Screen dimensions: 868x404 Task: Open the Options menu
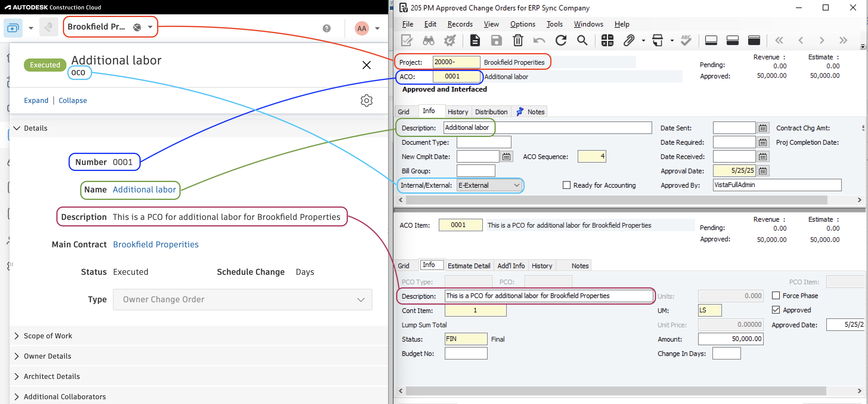(522, 24)
